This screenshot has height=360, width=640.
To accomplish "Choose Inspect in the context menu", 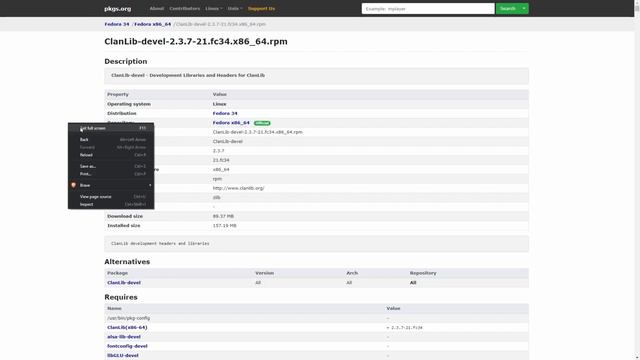I will (111, 204).
